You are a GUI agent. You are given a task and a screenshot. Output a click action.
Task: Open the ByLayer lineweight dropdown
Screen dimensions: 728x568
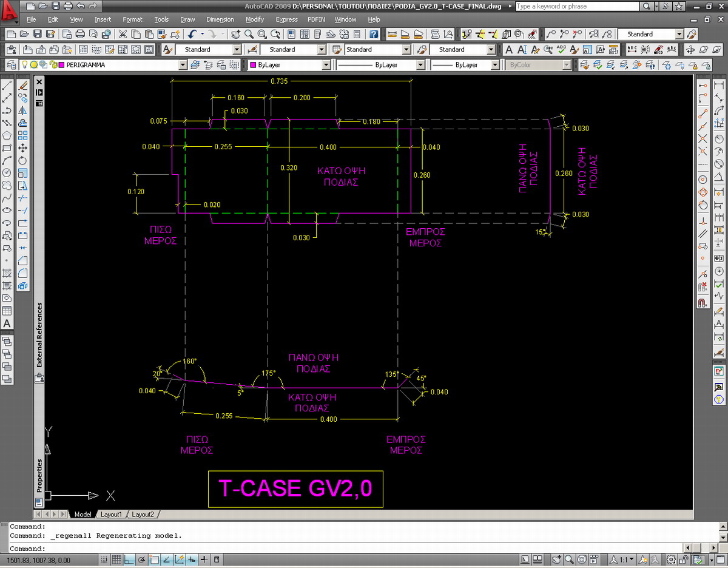tap(495, 65)
